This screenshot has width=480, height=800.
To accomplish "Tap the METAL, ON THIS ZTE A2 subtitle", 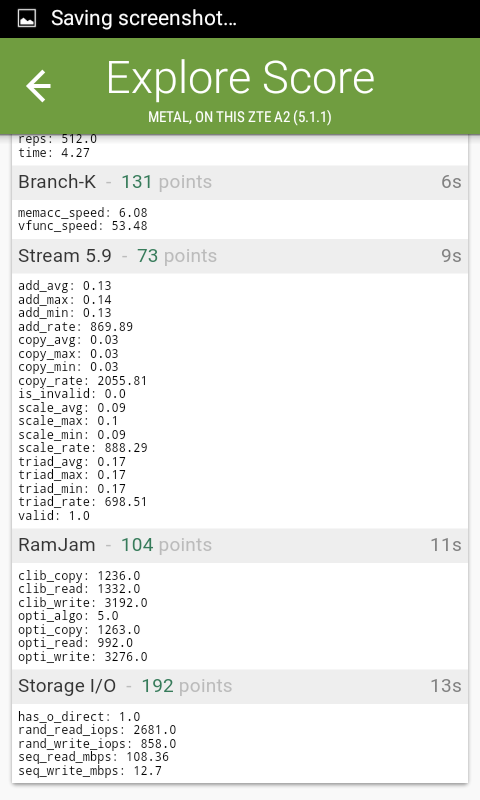I will [x=240, y=117].
